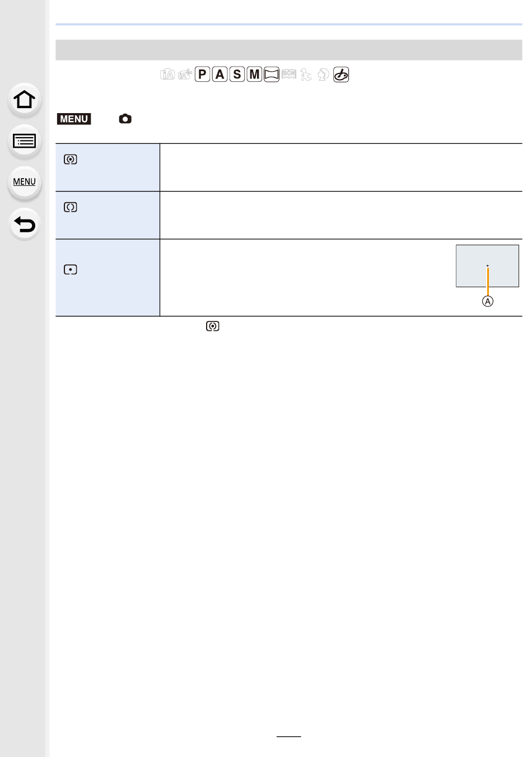Viewport: 532px width, 757px height.
Task: Click the black MENU label button
Action: [74, 119]
